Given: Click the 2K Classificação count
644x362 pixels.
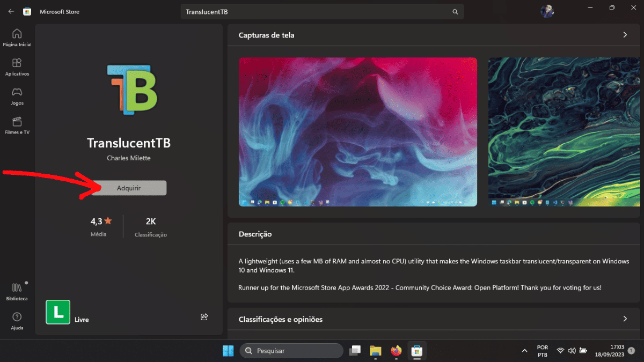Looking at the screenshot, I should [151, 227].
